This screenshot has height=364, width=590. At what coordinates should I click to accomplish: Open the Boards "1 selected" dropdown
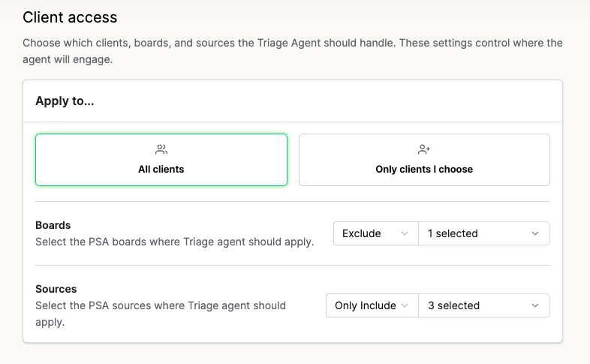click(x=483, y=233)
